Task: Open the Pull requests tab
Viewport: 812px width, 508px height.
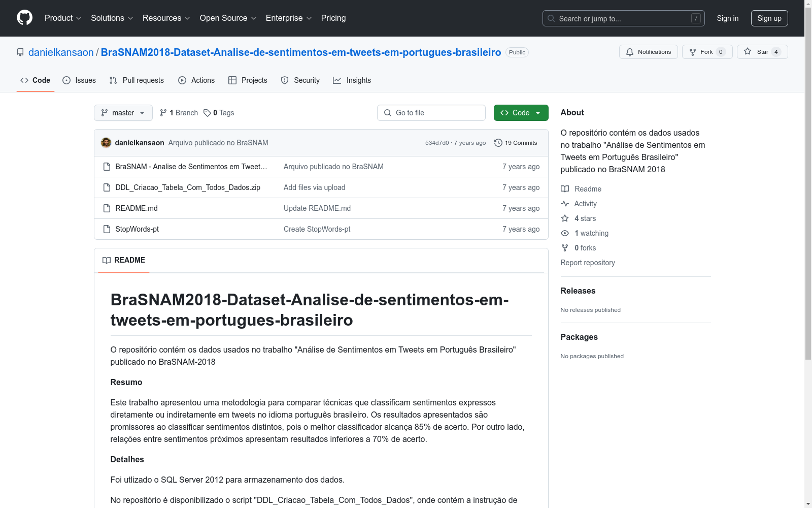Action: click(x=137, y=80)
